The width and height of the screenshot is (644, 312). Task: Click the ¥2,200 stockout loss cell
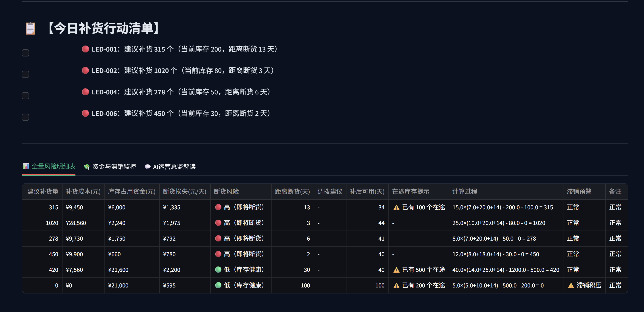point(185,270)
